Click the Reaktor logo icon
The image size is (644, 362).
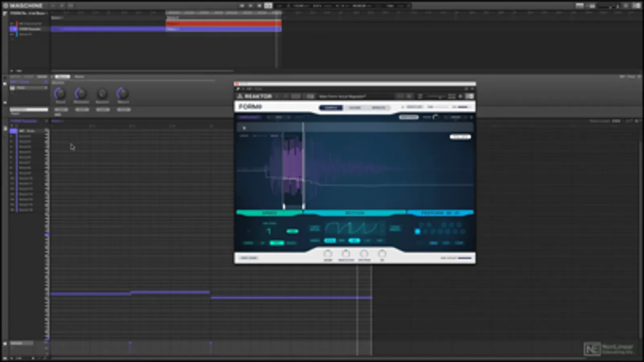click(x=240, y=97)
